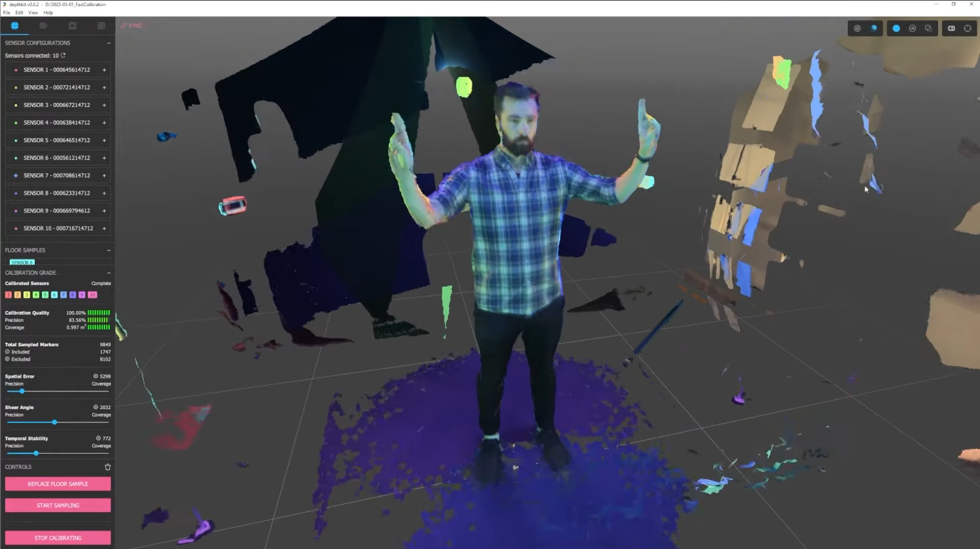This screenshot has height=549, width=980.
Task: Click the sensor camera view icon
Action: pyautogui.click(x=951, y=29)
